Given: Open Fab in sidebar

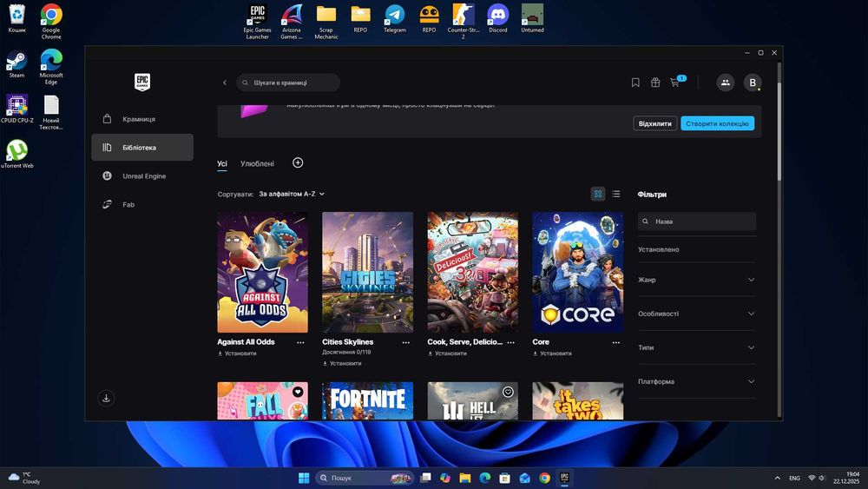Looking at the screenshot, I should point(142,204).
